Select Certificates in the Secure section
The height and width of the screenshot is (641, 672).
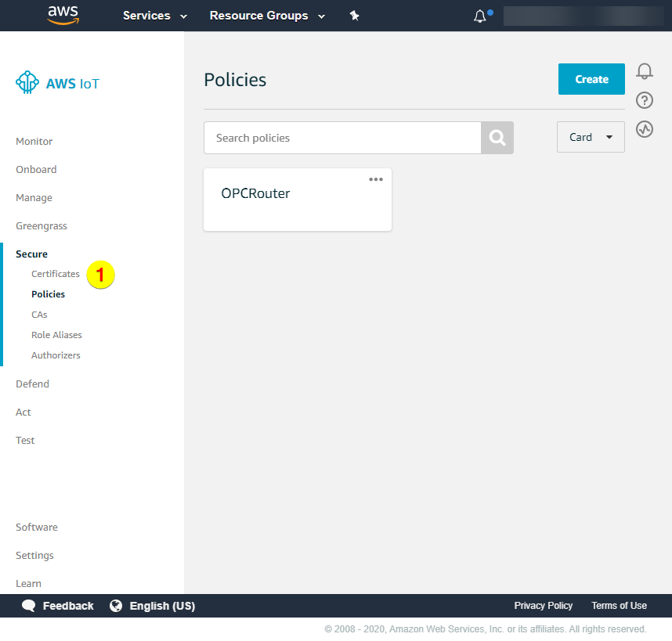(x=56, y=274)
